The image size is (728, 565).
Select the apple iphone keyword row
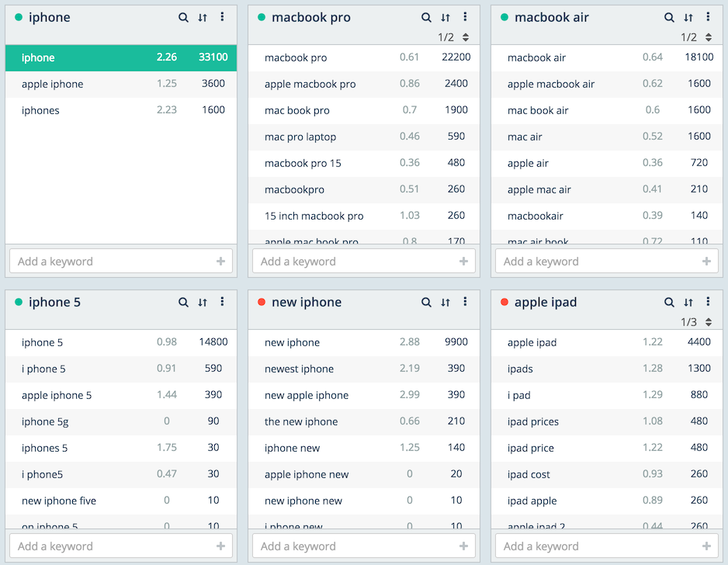(121, 84)
